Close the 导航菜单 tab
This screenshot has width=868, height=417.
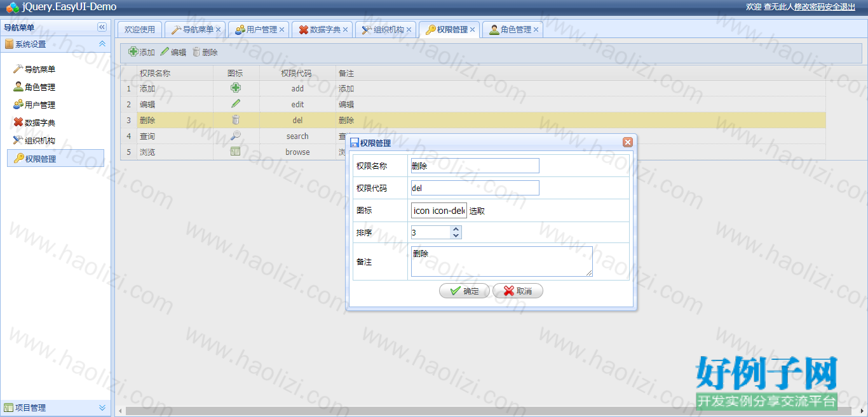tap(219, 30)
